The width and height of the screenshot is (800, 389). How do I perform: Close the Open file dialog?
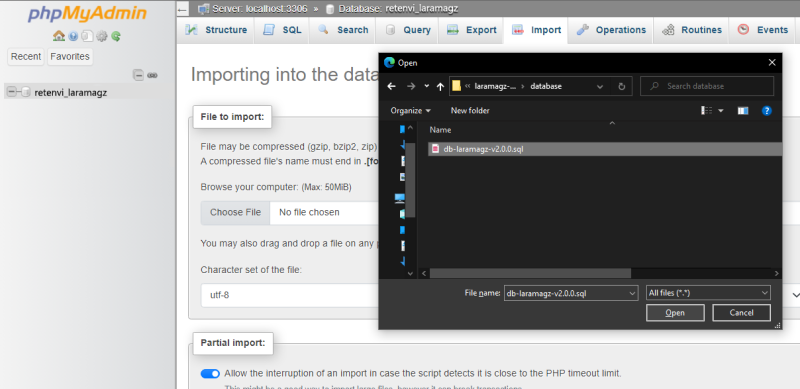[772, 63]
